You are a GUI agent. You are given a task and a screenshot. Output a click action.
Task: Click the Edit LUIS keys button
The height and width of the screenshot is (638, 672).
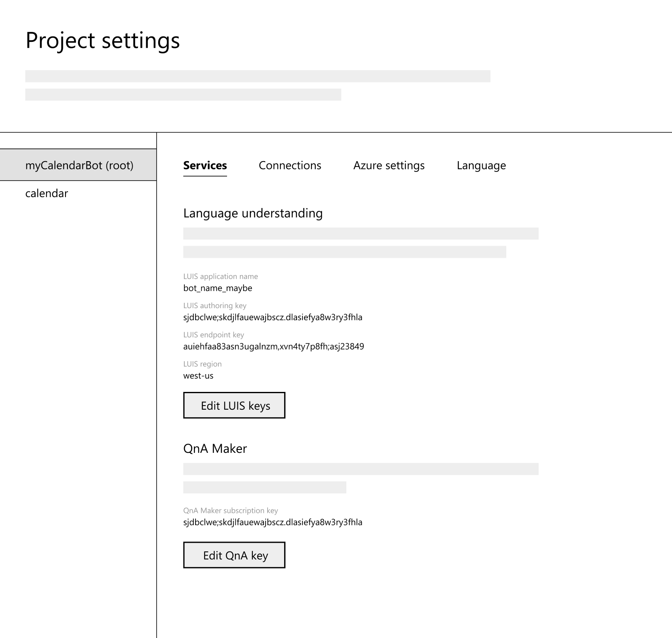(x=234, y=406)
